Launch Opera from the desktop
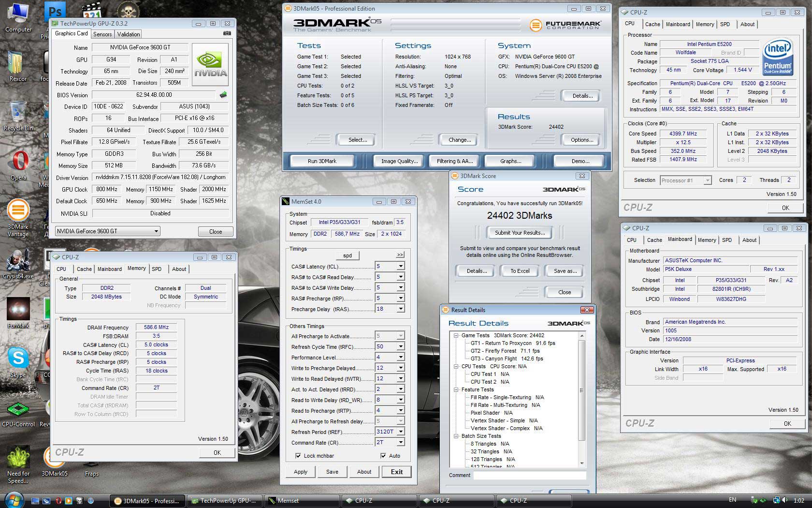Viewport: 812px width, 508px height. coord(18,165)
